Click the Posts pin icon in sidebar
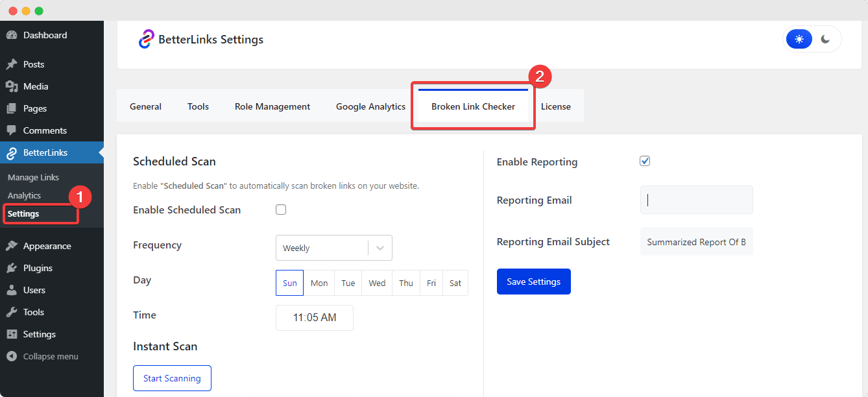 point(14,64)
